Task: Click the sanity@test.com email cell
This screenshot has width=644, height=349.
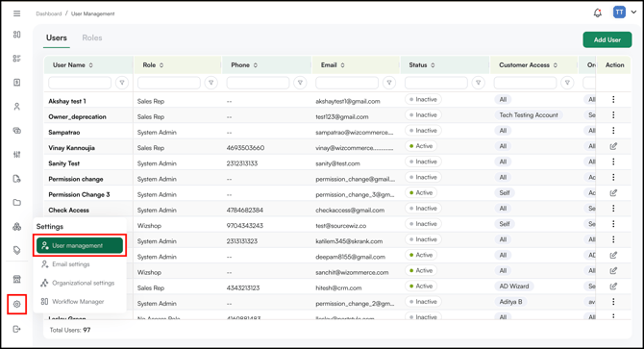Action: pos(337,163)
